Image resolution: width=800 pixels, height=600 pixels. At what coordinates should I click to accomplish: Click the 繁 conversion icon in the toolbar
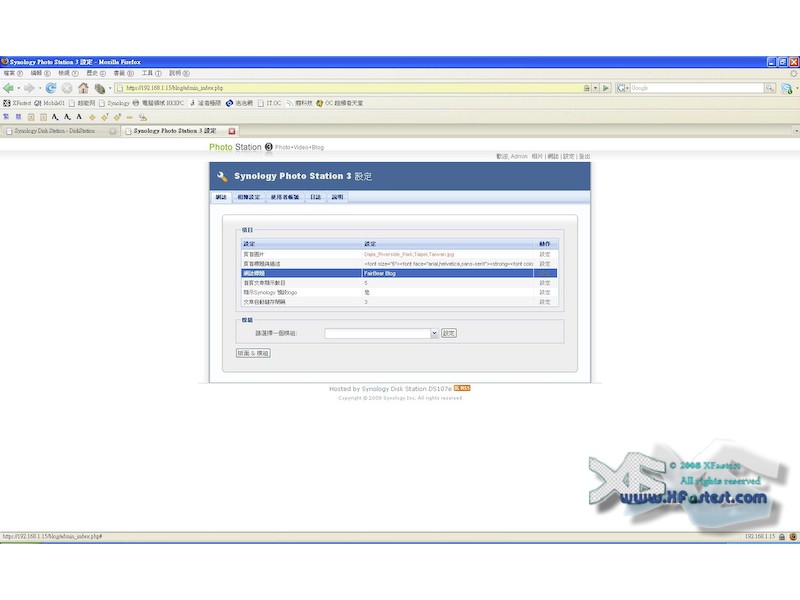click(6, 117)
